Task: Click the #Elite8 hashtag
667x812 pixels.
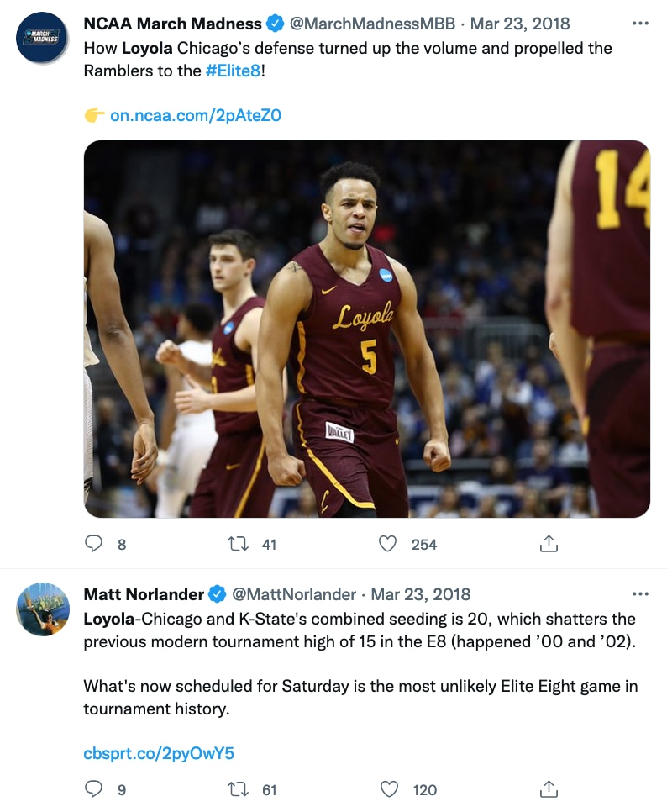Action: [x=233, y=71]
